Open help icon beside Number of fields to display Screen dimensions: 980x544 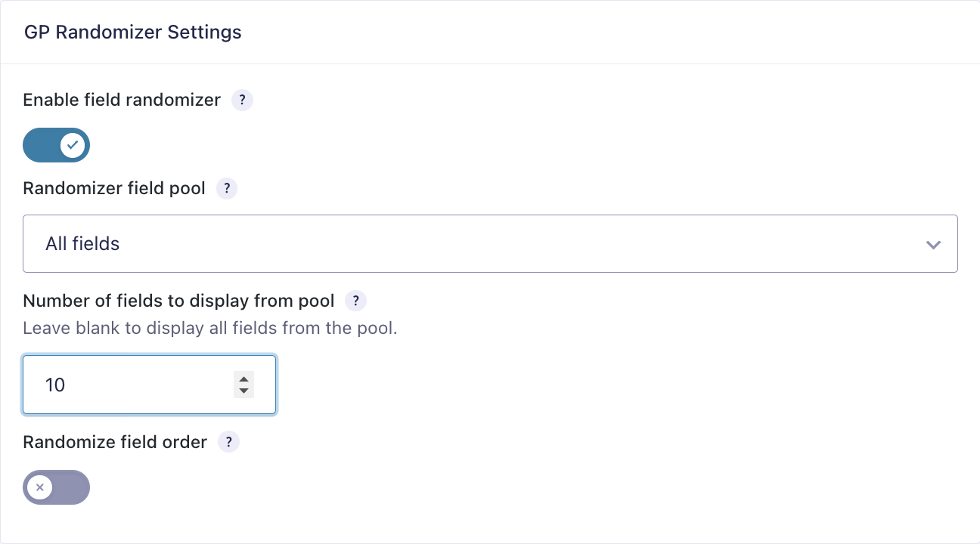(x=355, y=301)
